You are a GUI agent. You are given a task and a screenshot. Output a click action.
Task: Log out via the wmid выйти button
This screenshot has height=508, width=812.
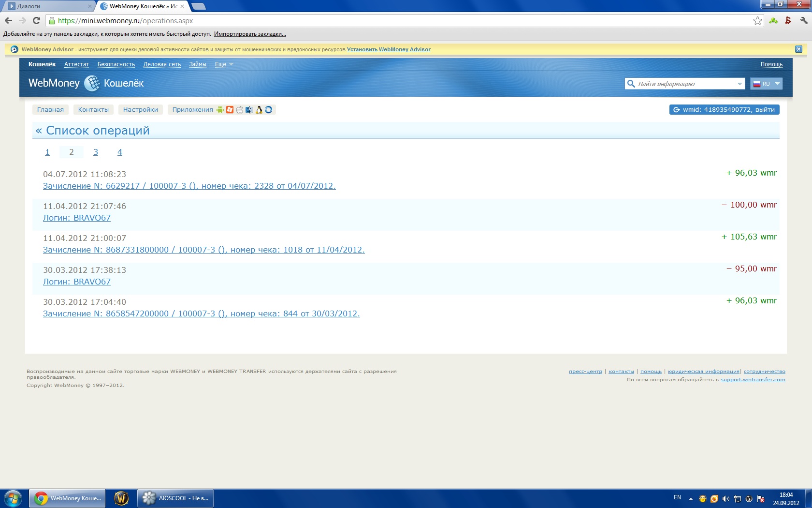(724, 110)
